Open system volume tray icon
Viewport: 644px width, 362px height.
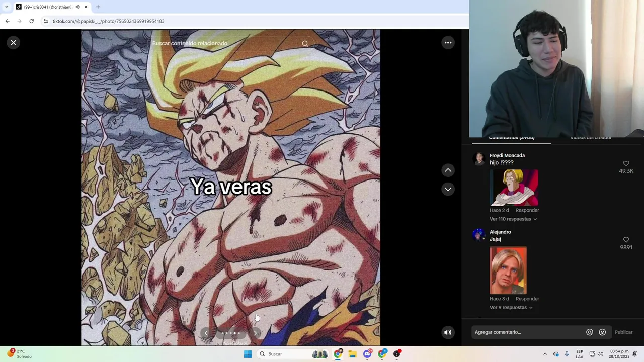click(600, 354)
